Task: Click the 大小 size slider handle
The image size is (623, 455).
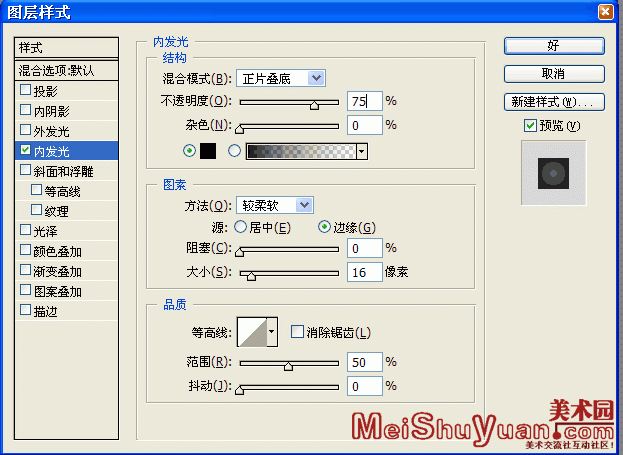Action: click(251, 276)
